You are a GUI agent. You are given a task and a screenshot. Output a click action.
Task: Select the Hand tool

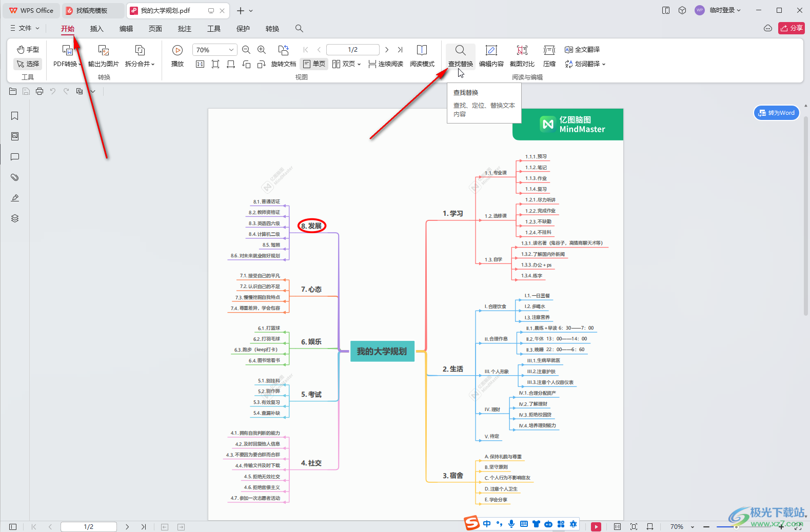(28, 50)
